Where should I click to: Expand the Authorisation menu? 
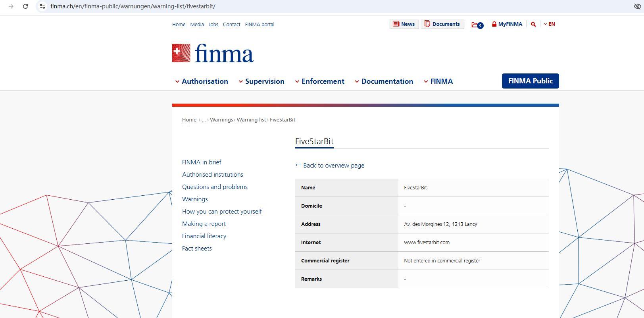[202, 81]
